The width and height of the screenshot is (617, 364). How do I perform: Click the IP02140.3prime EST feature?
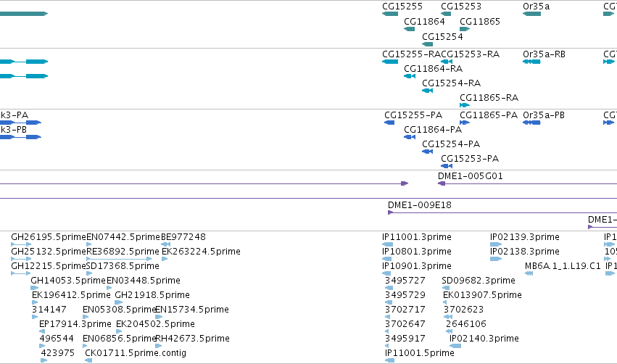[x=455, y=346]
